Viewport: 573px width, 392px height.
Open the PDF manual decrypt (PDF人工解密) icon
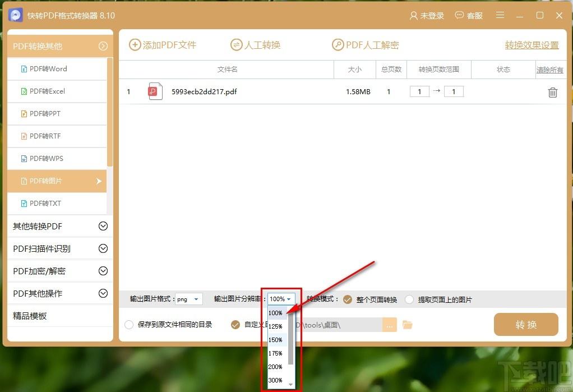click(337, 45)
